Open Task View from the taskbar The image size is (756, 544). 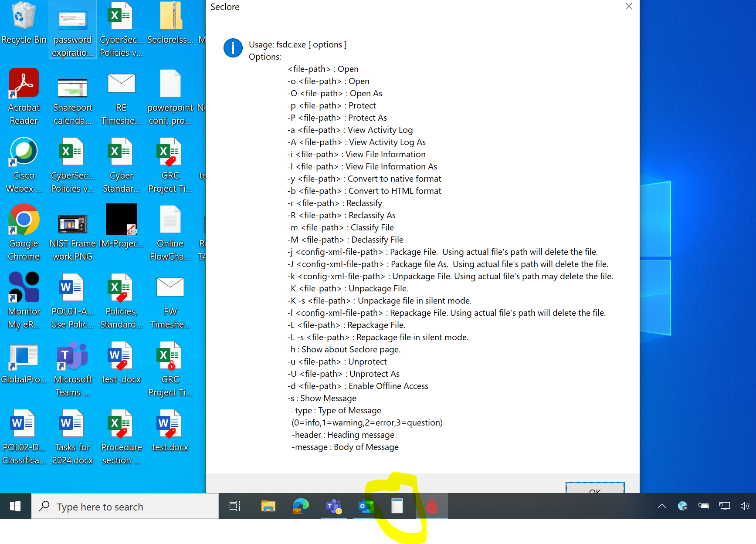(235, 506)
